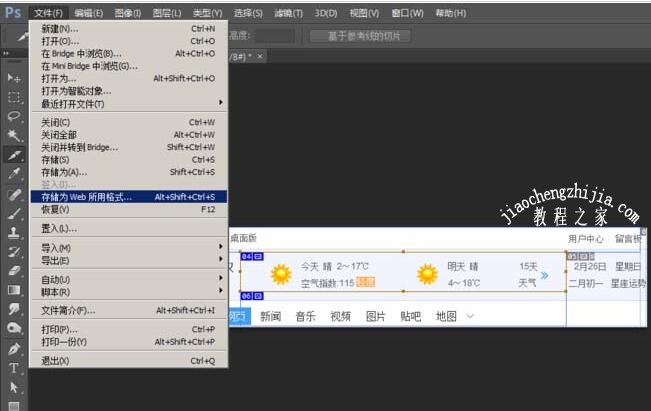651x411 pixels.
Task: Select the Move tool
Action: (14, 78)
